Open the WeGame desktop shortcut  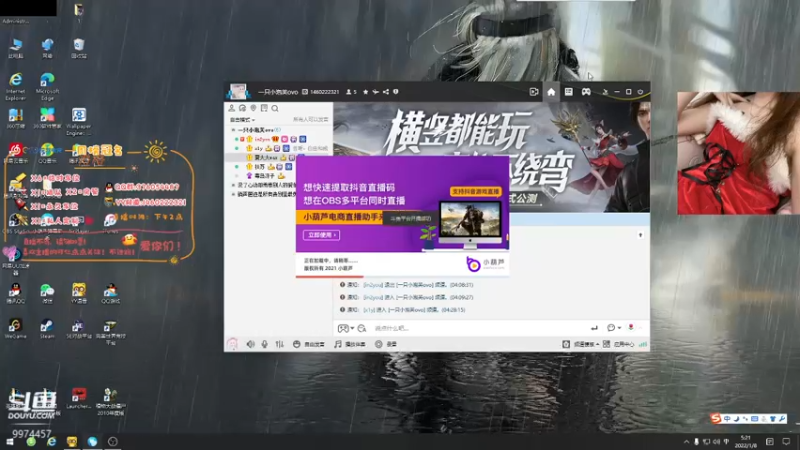pyautogui.click(x=15, y=329)
